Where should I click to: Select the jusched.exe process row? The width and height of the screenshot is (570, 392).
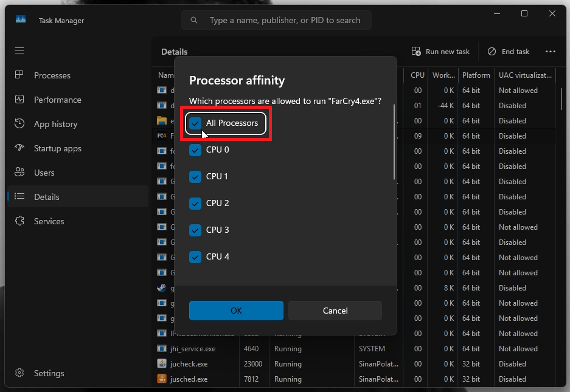[x=355, y=379]
